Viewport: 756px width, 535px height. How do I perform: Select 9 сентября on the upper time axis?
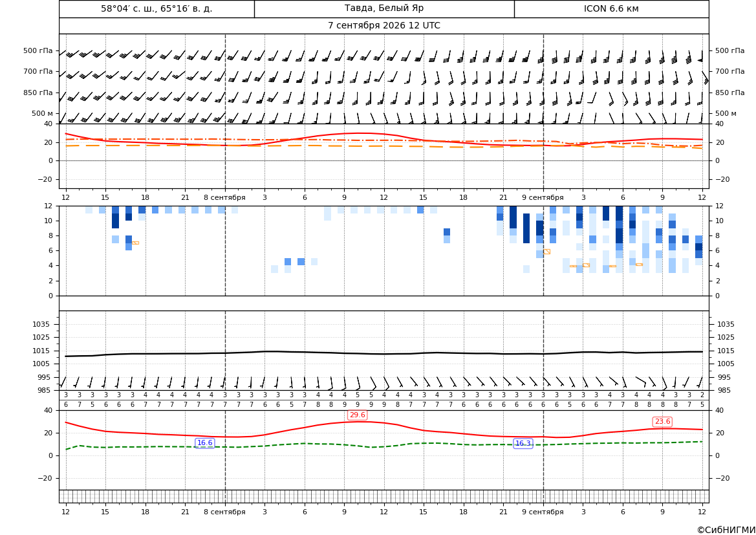click(x=543, y=197)
